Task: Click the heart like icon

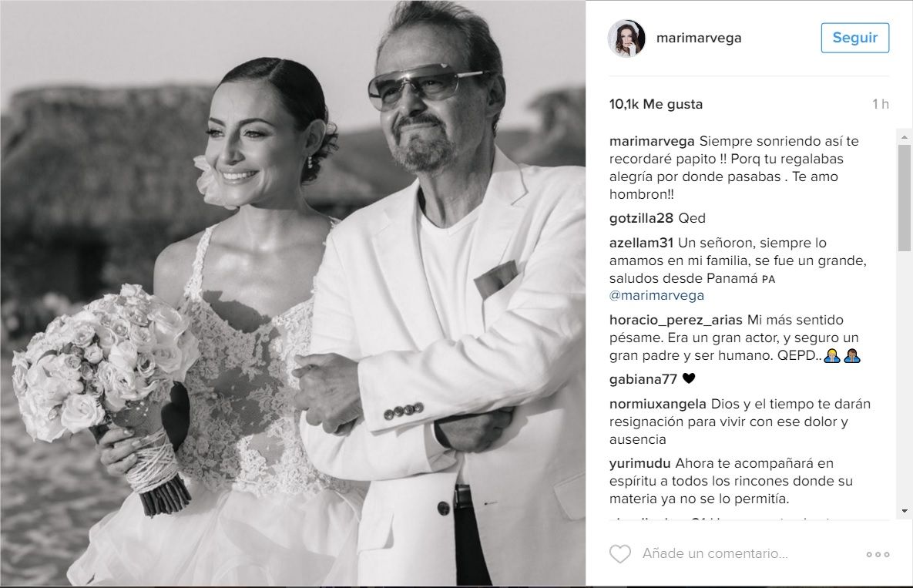Action: coord(619,553)
